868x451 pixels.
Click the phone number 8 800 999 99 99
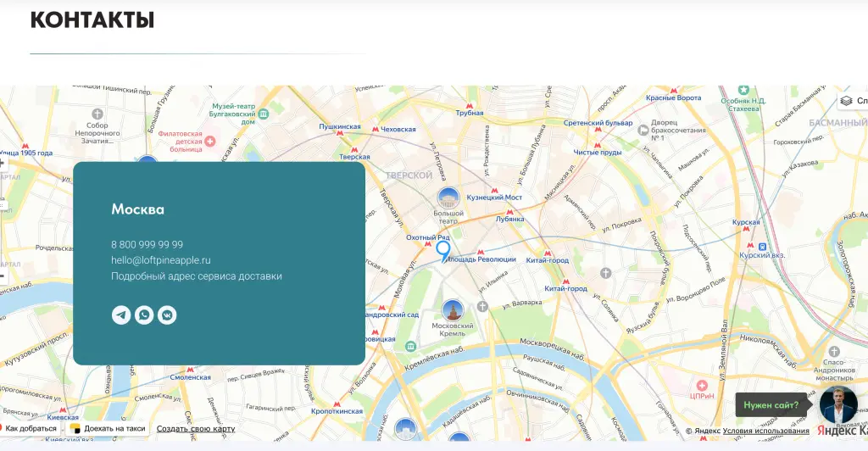click(x=147, y=245)
